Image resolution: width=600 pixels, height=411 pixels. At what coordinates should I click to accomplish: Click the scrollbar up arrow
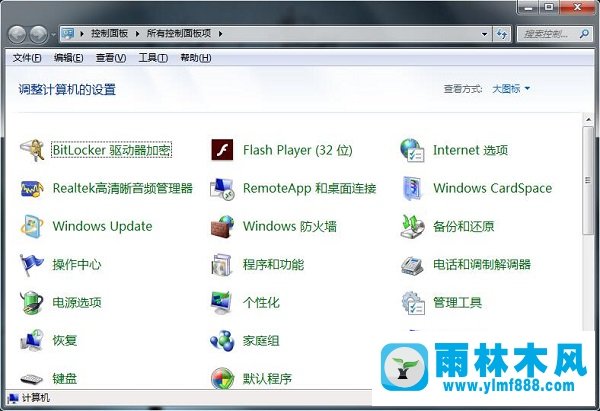[x=588, y=120]
